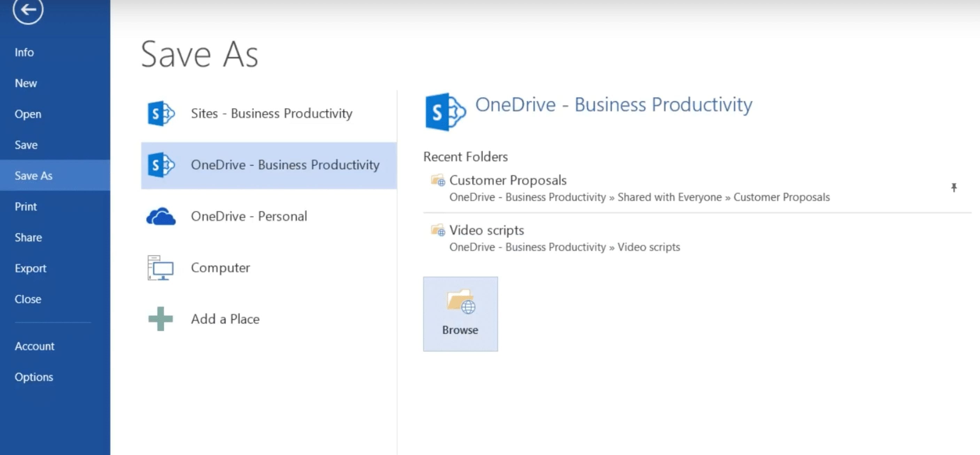Screen dimensions: 980x455
Task: Click the Recent Folders heading
Action: tap(466, 157)
